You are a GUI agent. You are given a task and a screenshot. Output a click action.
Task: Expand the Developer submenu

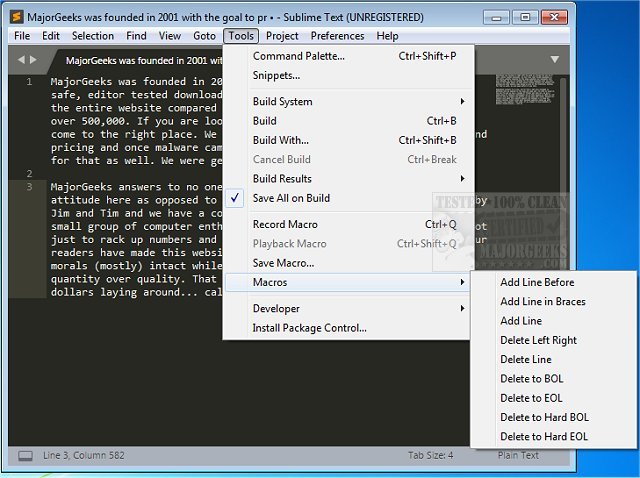coord(347,309)
